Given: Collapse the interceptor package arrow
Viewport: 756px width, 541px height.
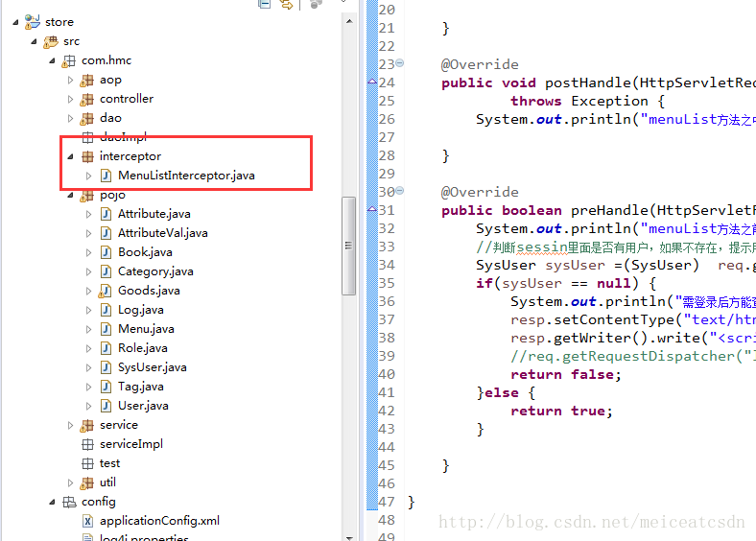Looking at the screenshot, I should pos(70,156).
